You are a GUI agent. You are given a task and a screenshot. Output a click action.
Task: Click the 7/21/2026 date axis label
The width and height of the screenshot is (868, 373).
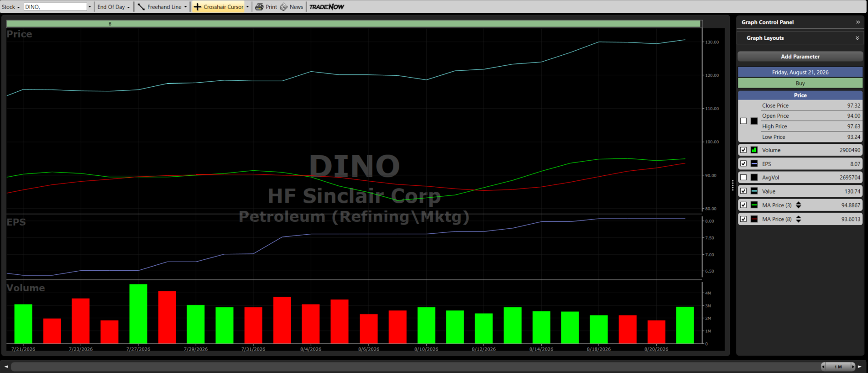tap(23, 349)
